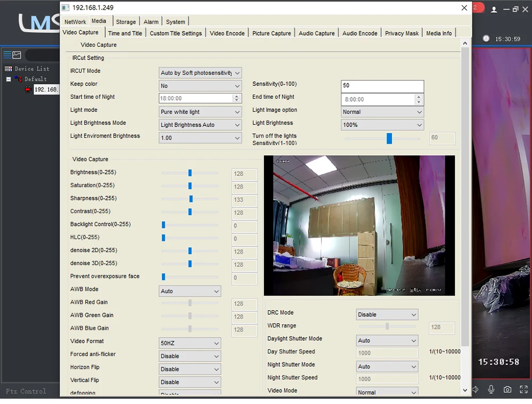Increase Start time of Night with up arrow
This screenshot has height=404, width=532.
237,96
